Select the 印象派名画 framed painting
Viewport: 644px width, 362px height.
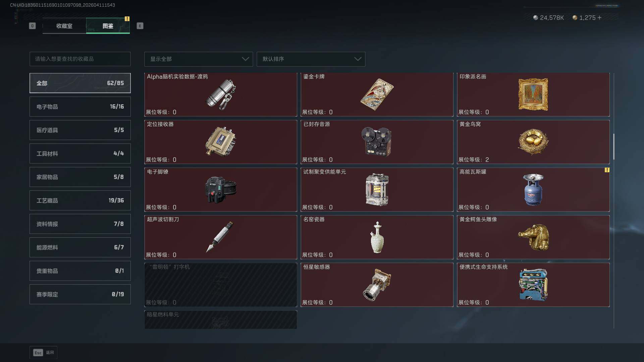point(533,95)
